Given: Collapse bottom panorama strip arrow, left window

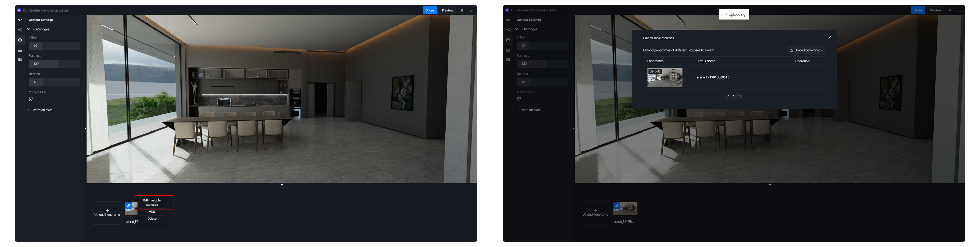Looking at the screenshot, I should (x=282, y=185).
